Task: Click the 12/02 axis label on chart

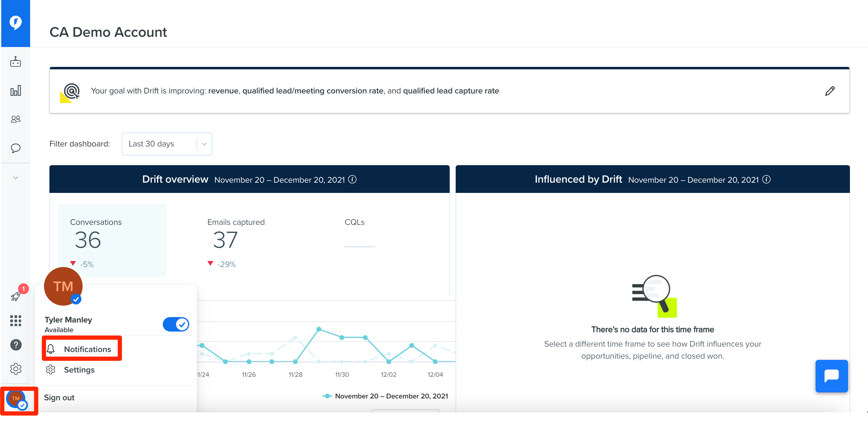Action: [388, 374]
